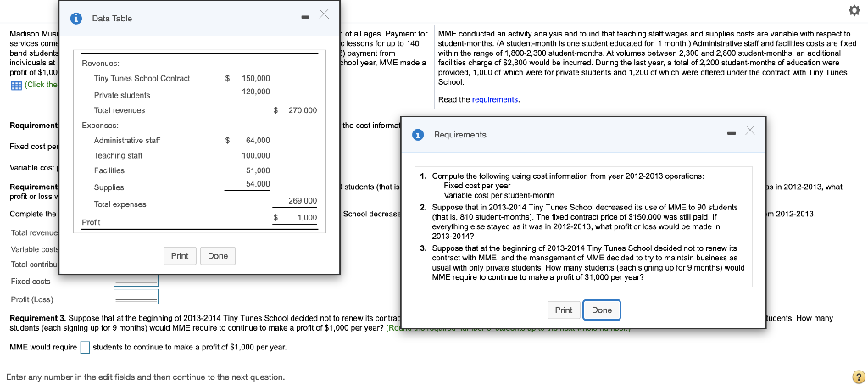
Task: Click Print in the Requirements dialog
Action: click(x=564, y=310)
